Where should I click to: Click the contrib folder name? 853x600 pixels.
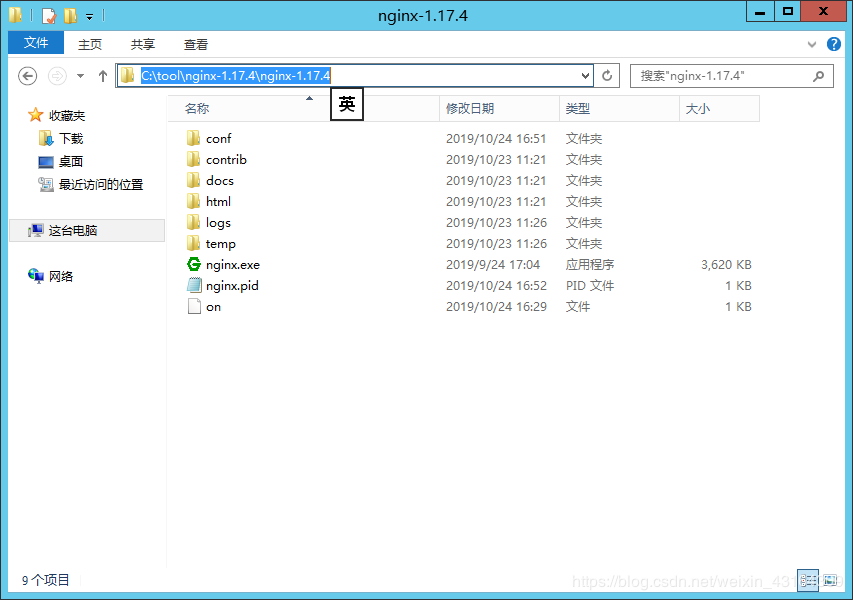tap(226, 159)
